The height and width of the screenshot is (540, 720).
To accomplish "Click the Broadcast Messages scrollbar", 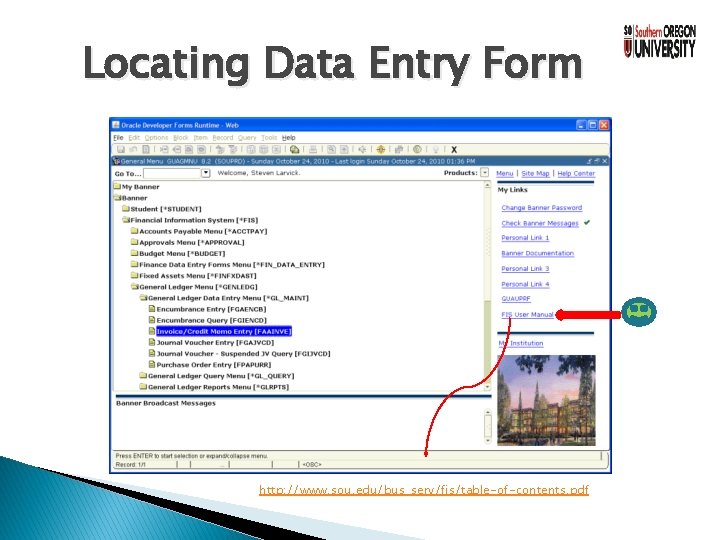I will pyautogui.click(x=488, y=426).
